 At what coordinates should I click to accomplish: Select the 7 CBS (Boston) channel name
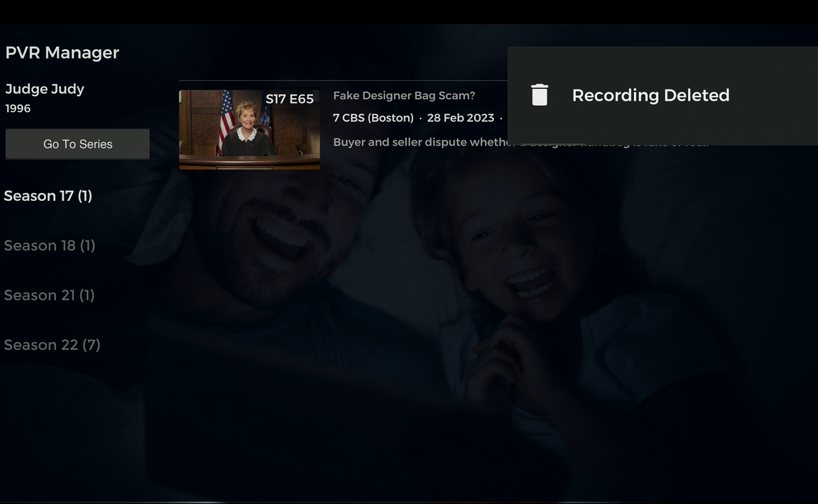point(373,117)
